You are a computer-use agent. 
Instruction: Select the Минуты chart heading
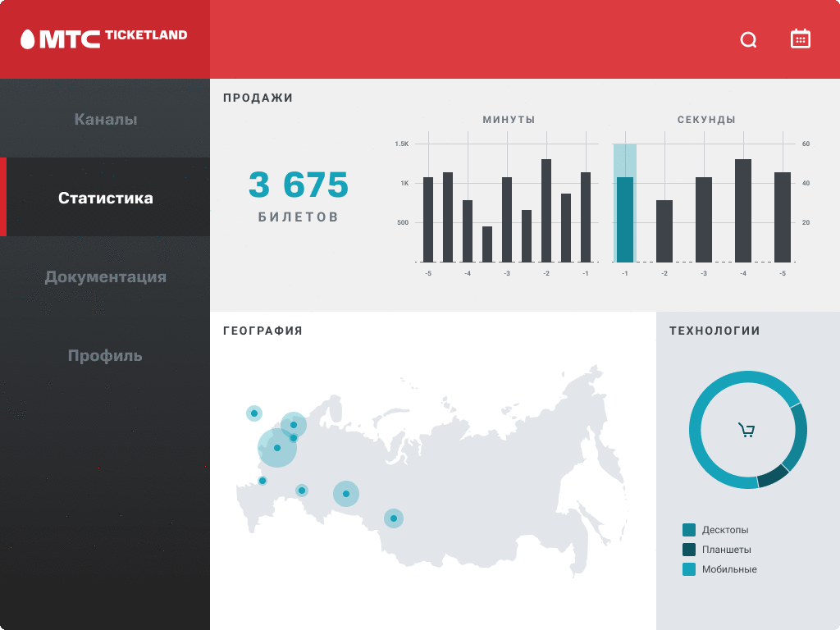509,120
